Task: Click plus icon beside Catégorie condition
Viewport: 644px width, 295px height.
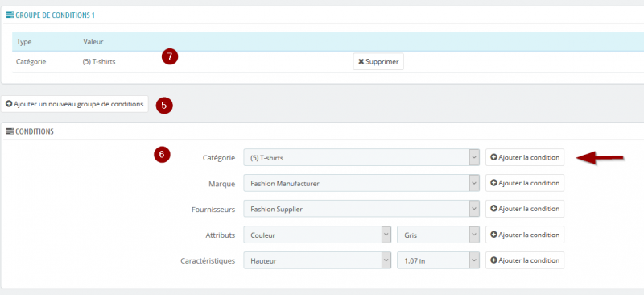Action: point(494,157)
